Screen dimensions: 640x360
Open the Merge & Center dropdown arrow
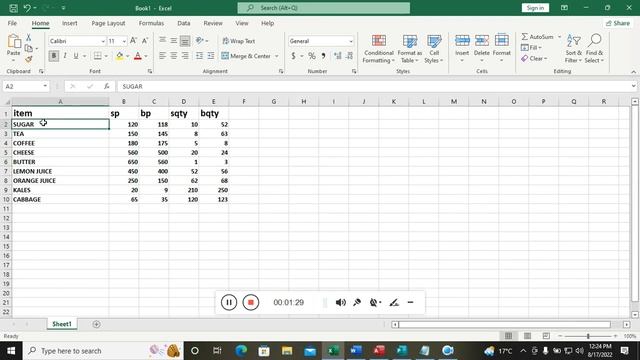point(277,56)
